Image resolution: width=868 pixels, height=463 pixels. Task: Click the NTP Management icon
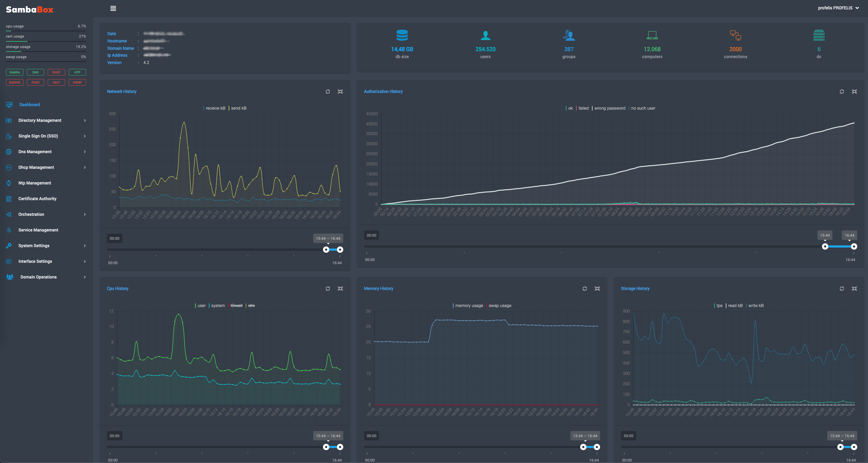coord(9,182)
